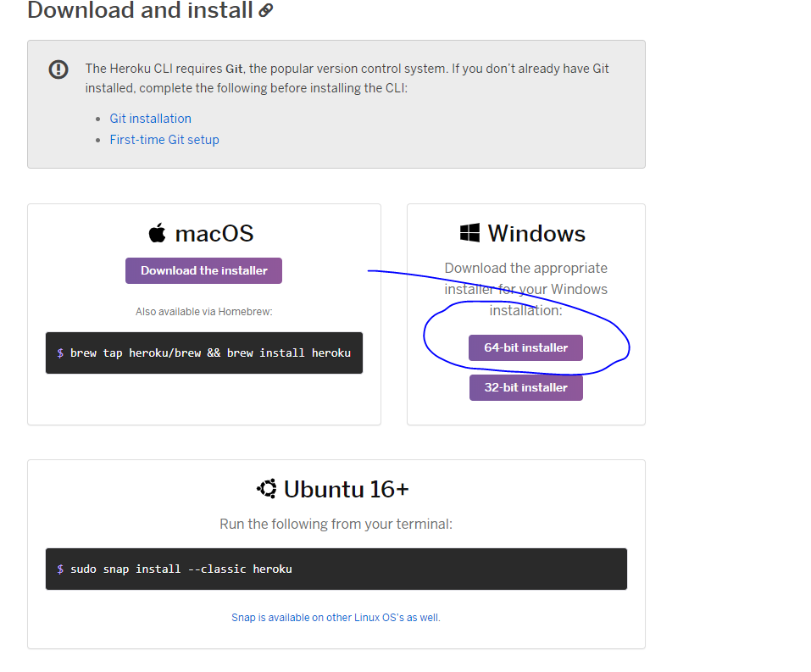This screenshot has width=811, height=672.
Task: Click the exclamation info icon in the notice box
Action: point(58,69)
